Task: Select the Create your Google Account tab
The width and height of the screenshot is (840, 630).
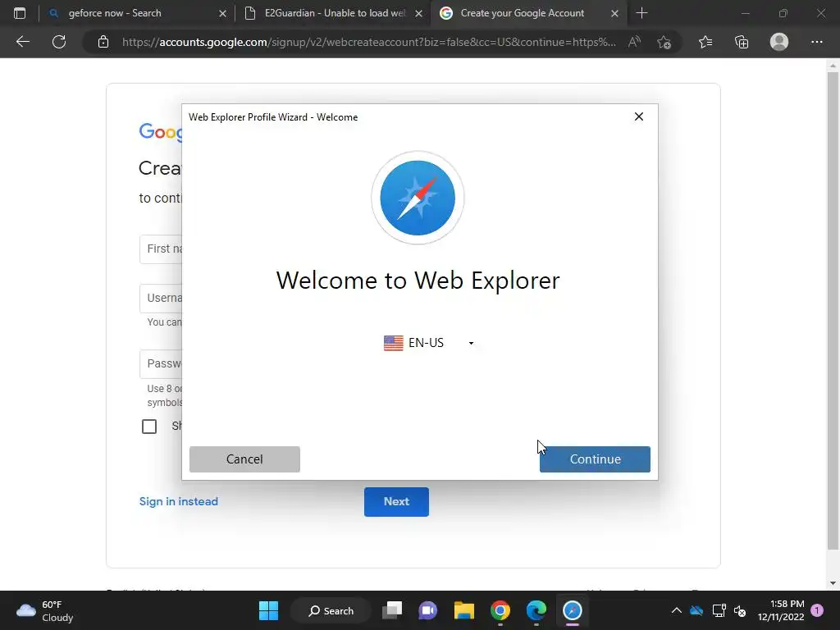Action: coord(528,13)
